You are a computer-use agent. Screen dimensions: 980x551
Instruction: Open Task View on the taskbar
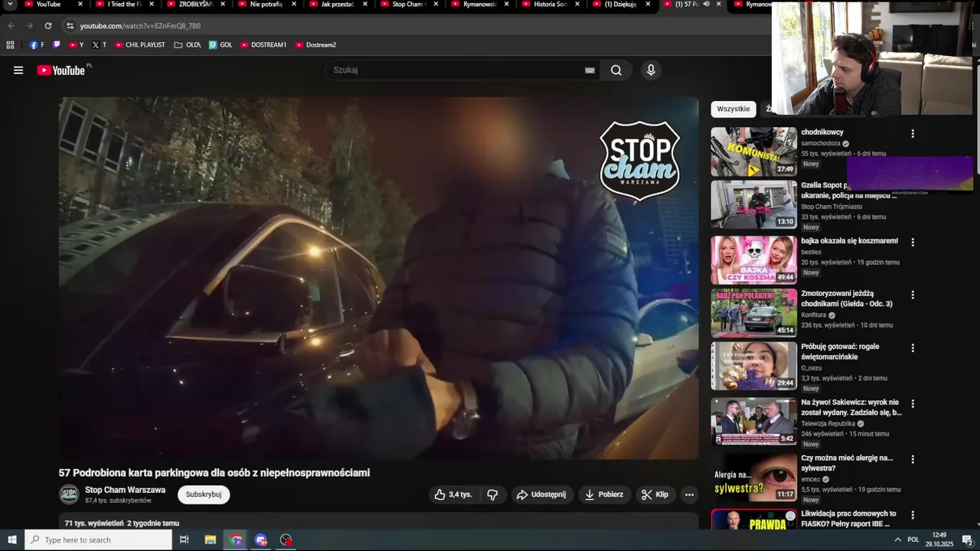click(x=185, y=540)
